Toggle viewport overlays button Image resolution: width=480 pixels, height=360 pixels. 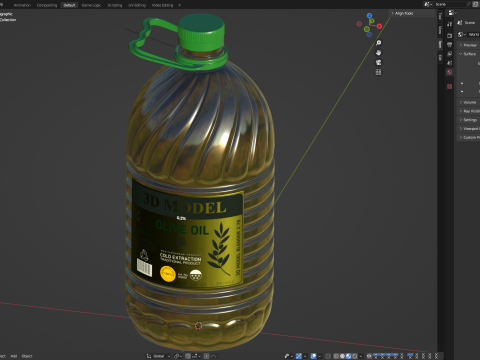(x=314, y=356)
